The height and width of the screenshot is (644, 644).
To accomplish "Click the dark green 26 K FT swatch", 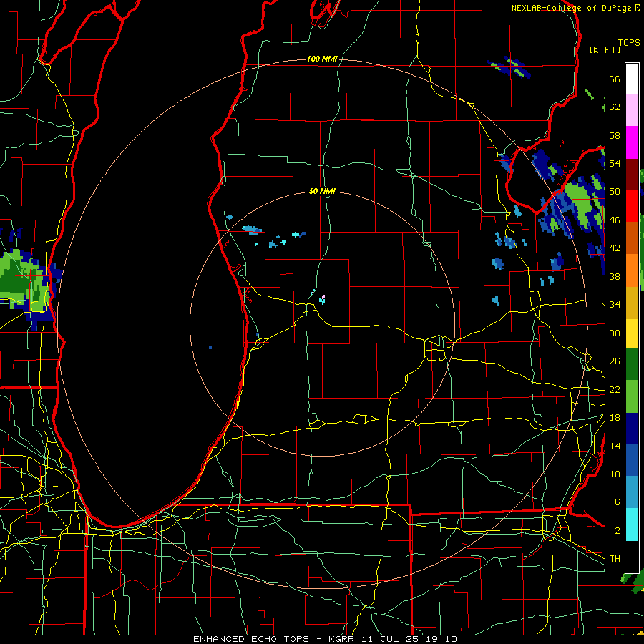I will click(x=632, y=364).
